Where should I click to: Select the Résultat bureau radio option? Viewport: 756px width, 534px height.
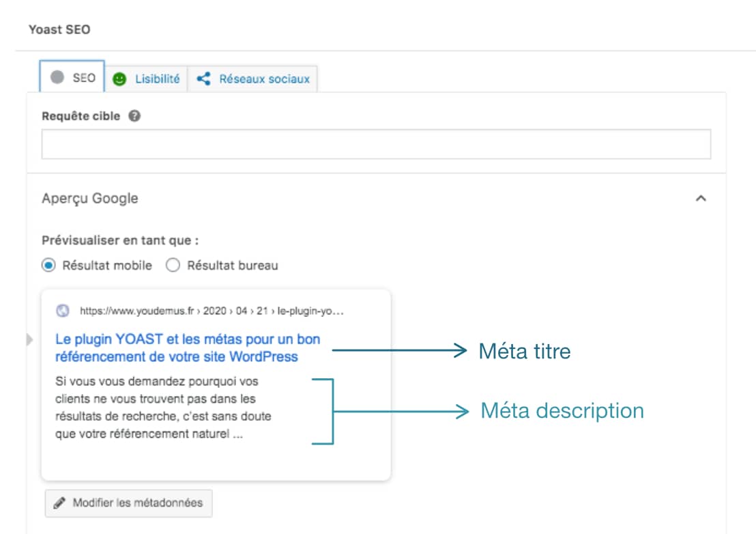click(173, 266)
